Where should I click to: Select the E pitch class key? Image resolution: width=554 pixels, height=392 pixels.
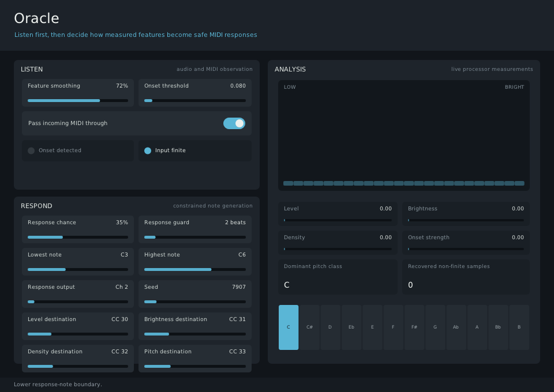tap(372, 327)
